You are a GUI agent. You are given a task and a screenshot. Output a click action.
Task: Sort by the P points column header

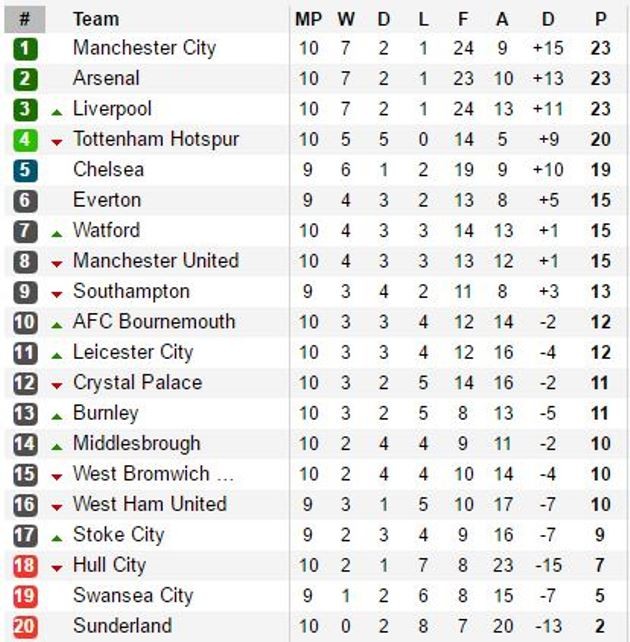pos(601,19)
